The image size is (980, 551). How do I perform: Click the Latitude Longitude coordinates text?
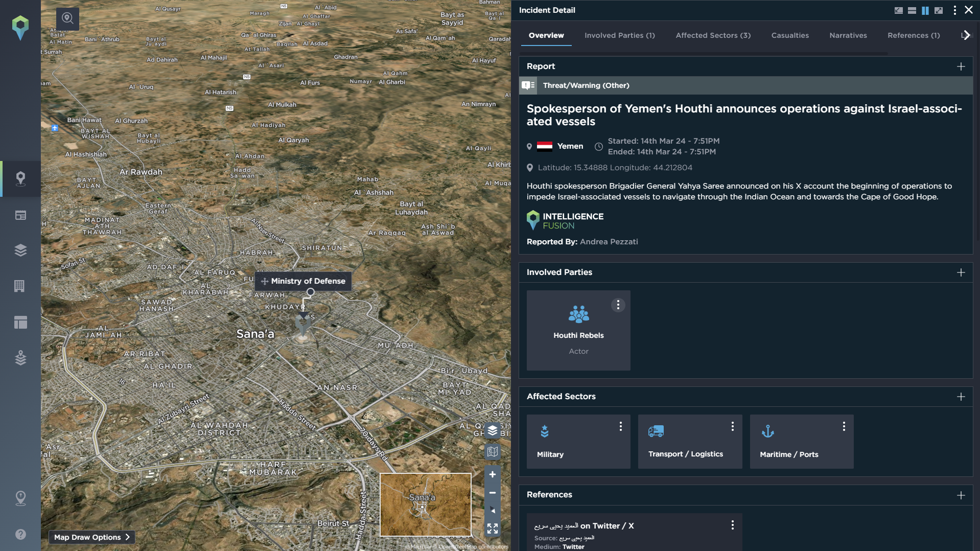point(615,168)
